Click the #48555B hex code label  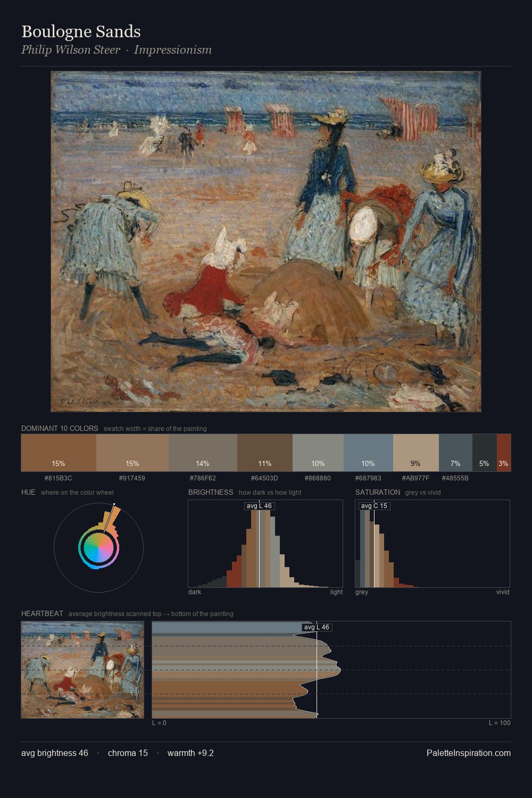[x=455, y=478]
